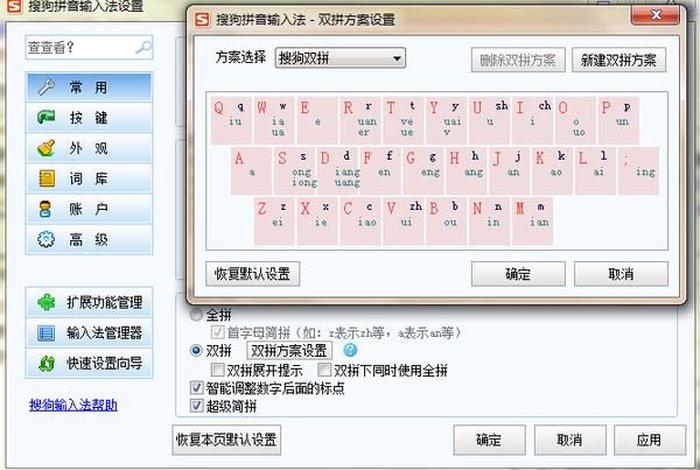The image size is (700, 470).
Task: Click the Sogou logo in the 双拼方案设置 title bar
Action: click(202, 20)
